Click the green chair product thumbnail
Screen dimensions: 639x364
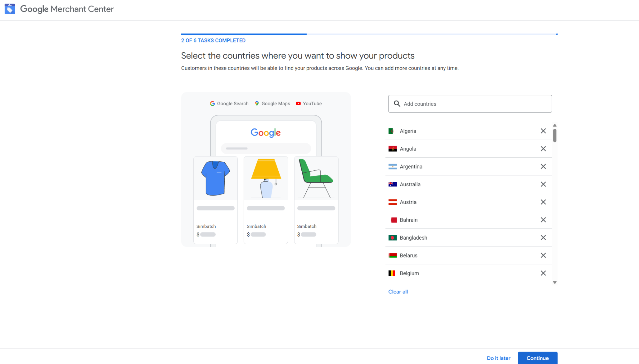coord(316,178)
